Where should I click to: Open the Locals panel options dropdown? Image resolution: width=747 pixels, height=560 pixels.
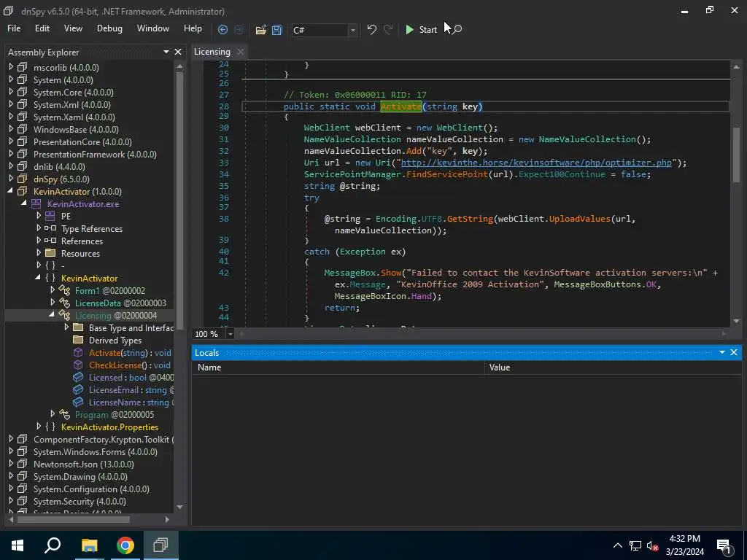[721, 352]
